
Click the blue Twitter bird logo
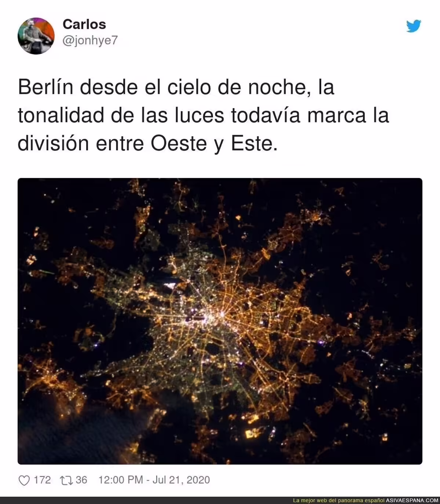pyautogui.click(x=414, y=26)
